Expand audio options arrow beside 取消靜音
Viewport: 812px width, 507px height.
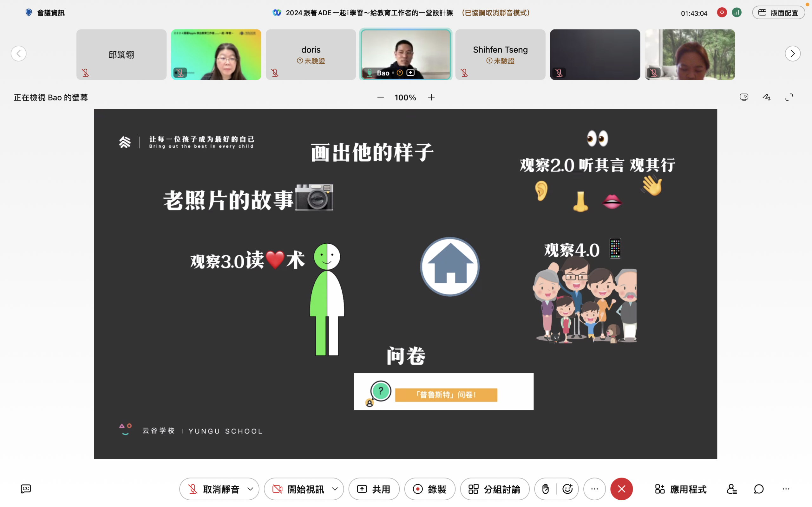[x=250, y=489]
